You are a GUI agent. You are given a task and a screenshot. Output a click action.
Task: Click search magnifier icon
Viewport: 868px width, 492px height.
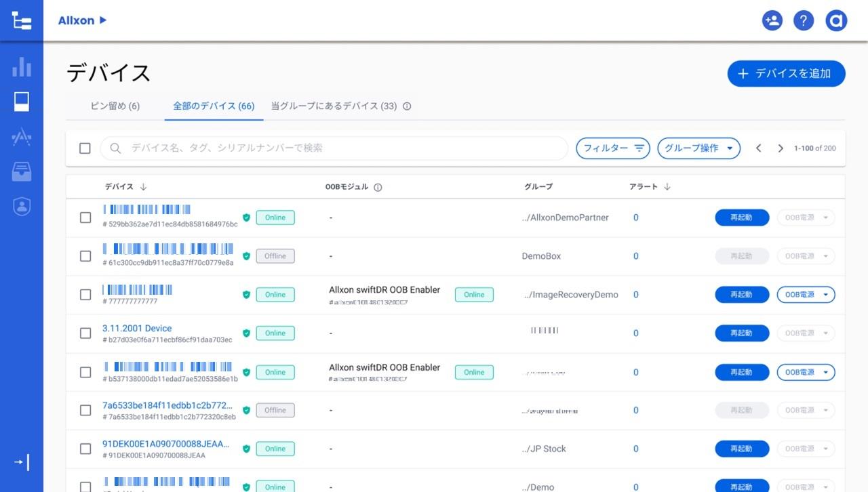(115, 148)
